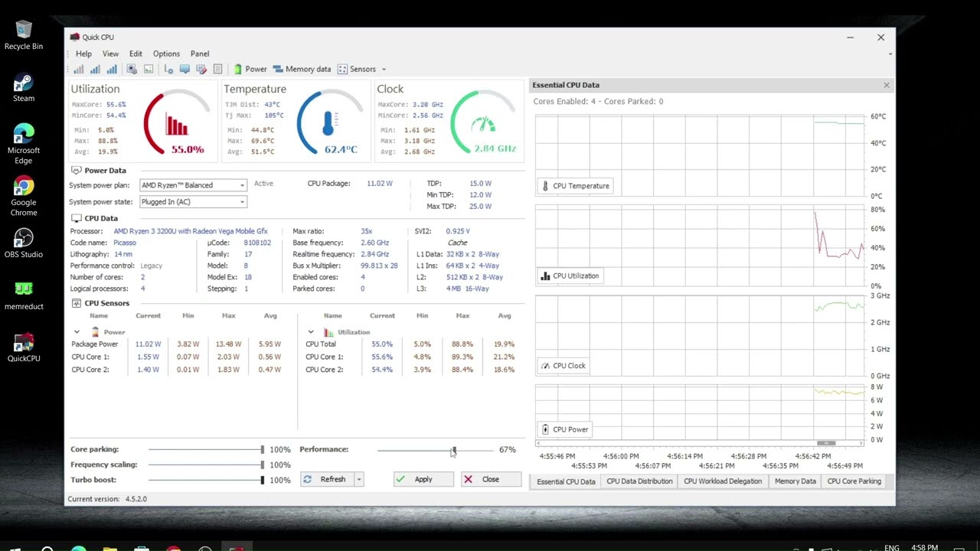
Task: Click the CPU Total utilization row label
Action: (321, 344)
